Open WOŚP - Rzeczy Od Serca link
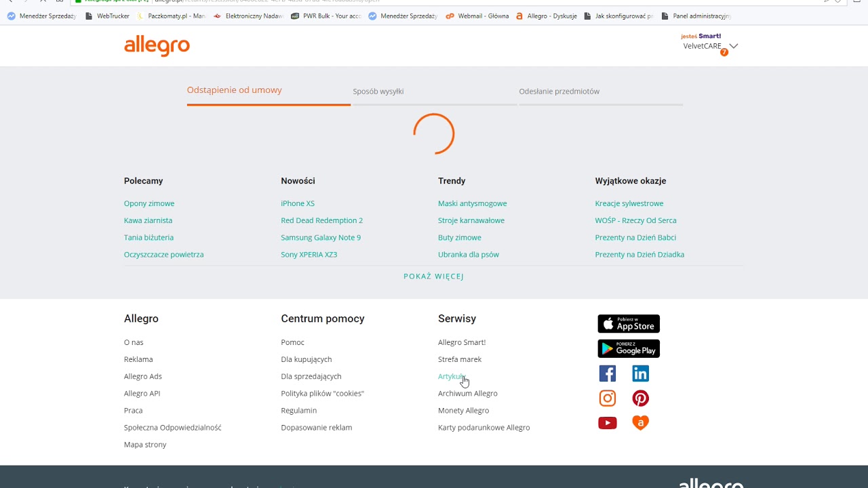This screenshot has width=868, height=488. point(635,220)
